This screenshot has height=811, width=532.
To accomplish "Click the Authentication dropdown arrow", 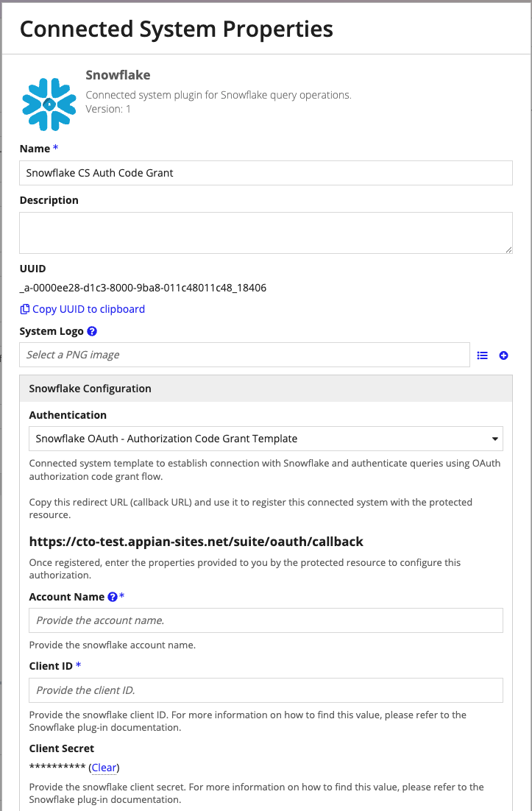I will tap(494, 439).
